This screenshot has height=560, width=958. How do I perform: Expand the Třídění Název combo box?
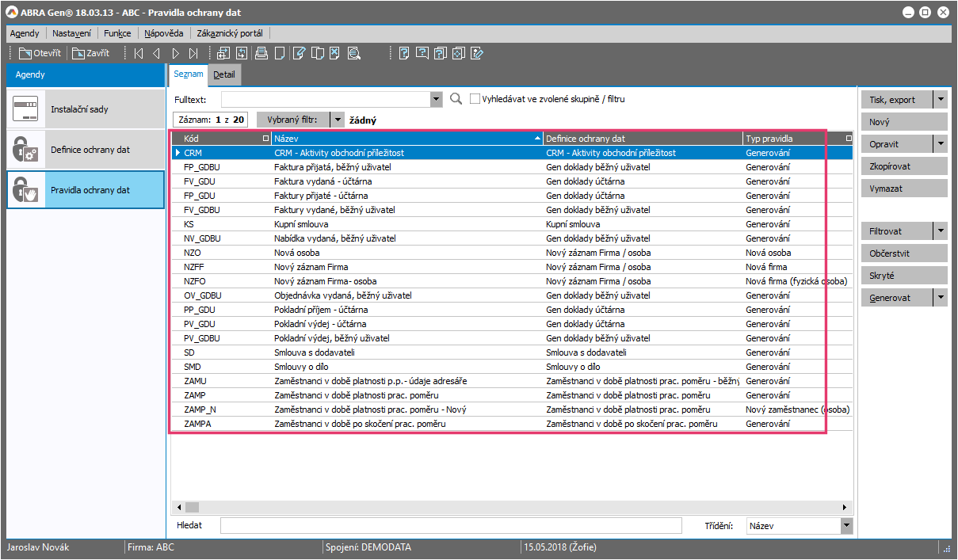pyautogui.click(x=846, y=525)
